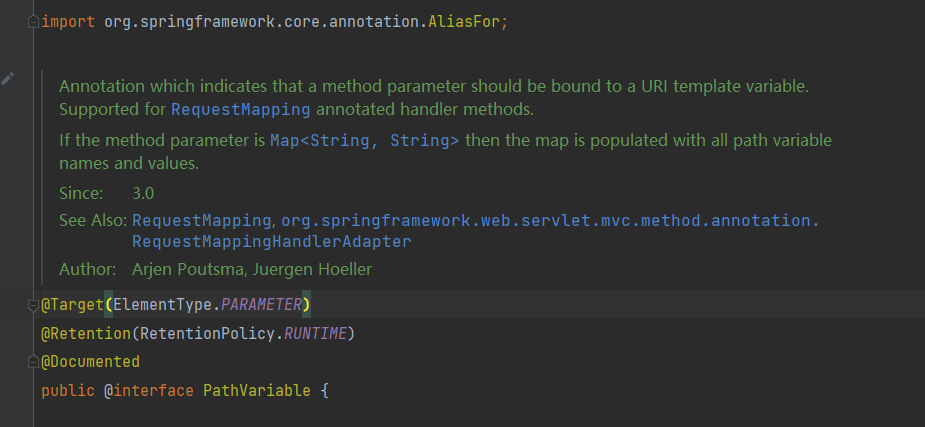Viewport: 925px width, 427px height.
Task: Click the @Target annotation
Action: [x=72, y=305]
